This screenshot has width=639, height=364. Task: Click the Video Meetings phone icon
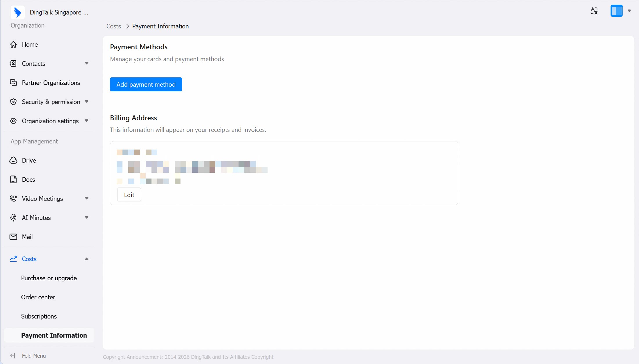click(x=13, y=199)
